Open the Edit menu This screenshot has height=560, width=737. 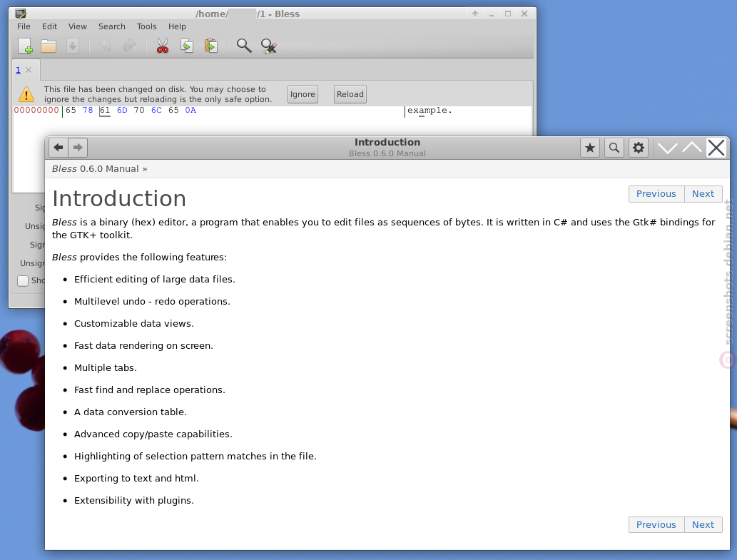(49, 27)
